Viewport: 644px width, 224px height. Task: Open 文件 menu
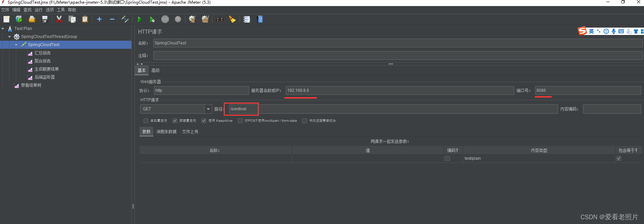(x=5, y=10)
